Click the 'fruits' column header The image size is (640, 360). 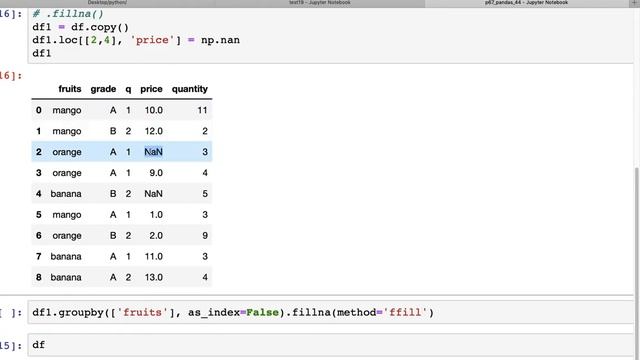[x=70, y=89]
